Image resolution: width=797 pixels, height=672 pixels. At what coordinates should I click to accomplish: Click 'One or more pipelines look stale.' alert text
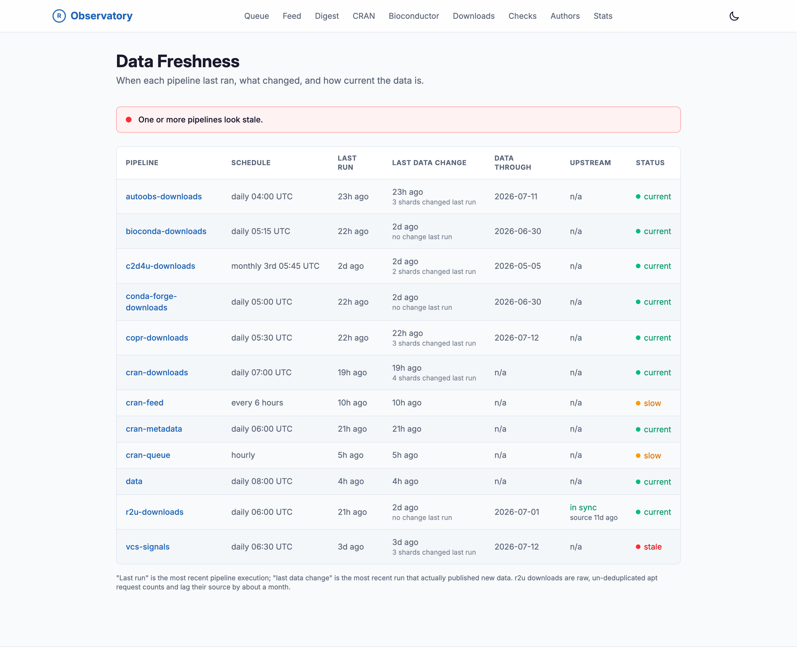click(x=200, y=120)
